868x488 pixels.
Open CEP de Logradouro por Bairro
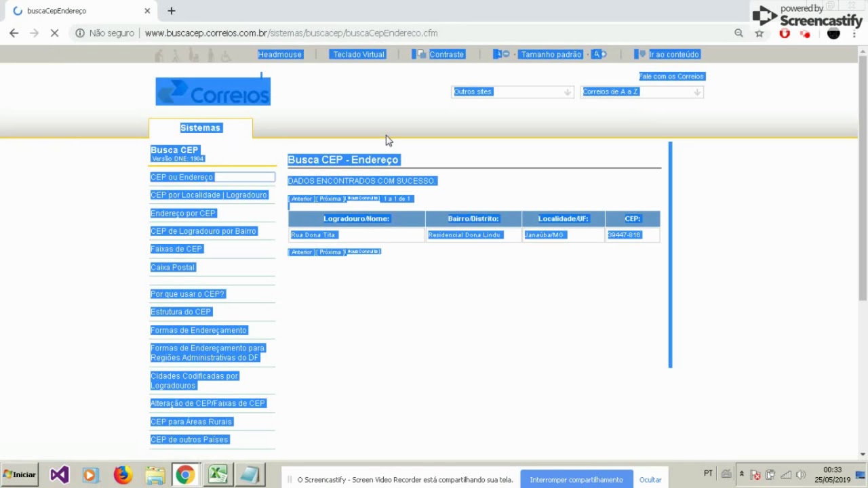[x=203, y=231]
